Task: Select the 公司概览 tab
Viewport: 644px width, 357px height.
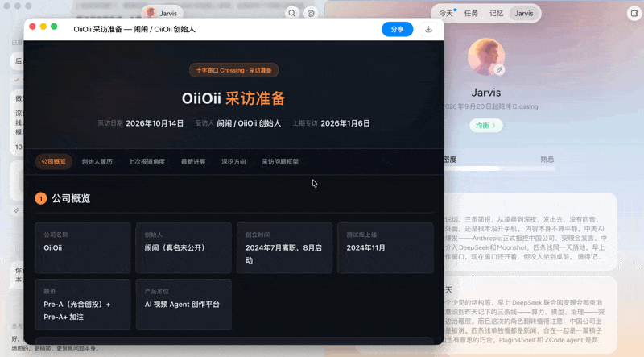Action: pyautogui.click(x=53, y=162)
